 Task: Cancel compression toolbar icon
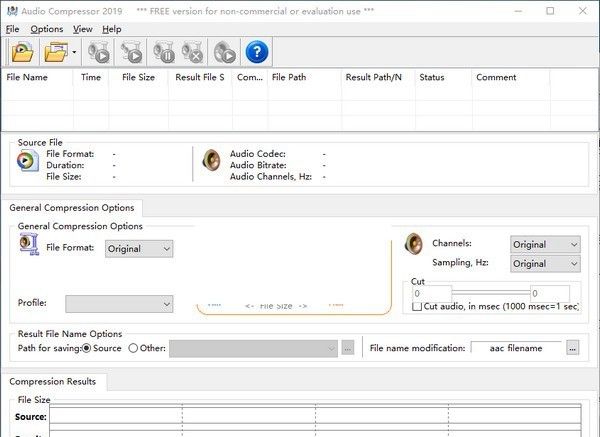pos(192,52)
